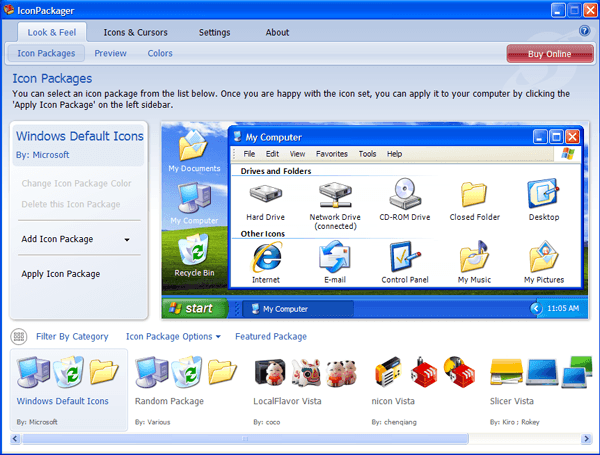Viewport: 600px width, 455px height.
Task: Open the Settings tab
Action: point(214,33)
